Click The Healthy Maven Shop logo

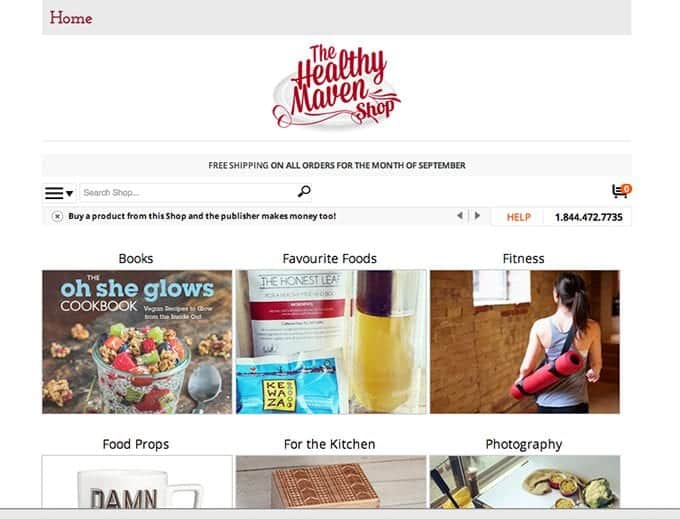coord(337,87)
